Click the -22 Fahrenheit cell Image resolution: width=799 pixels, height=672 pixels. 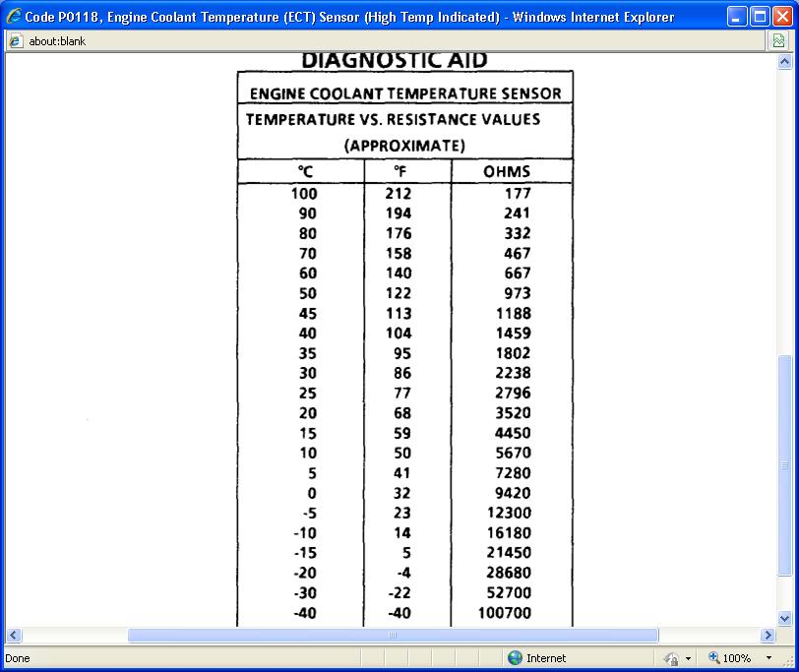[399, 593]
